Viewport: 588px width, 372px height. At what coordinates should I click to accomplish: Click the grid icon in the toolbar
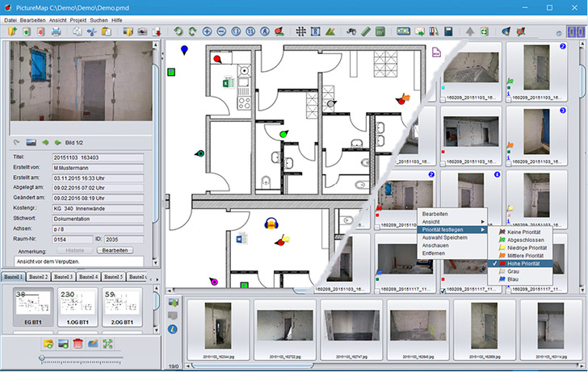[x=300, y=31]
